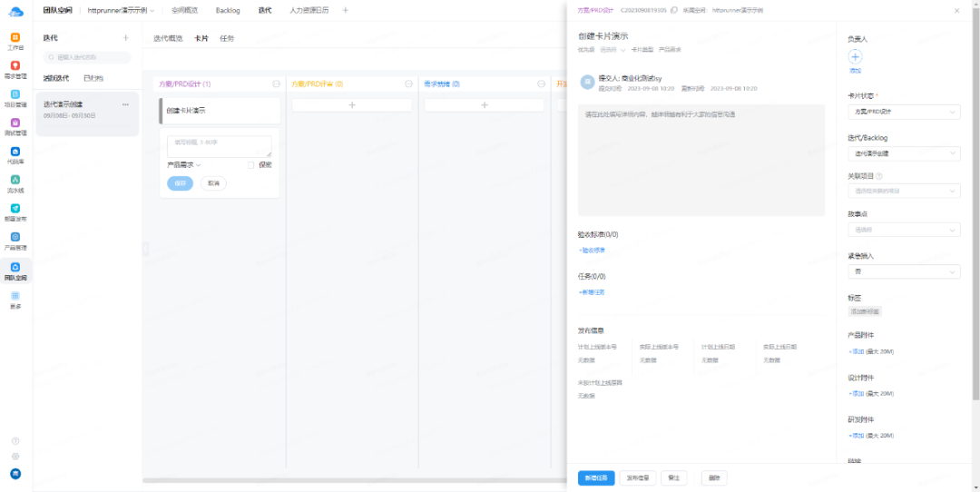Screen dimensions: 980x492
Task: Add a new iteration with plus icon
Action: click(125, 37)
